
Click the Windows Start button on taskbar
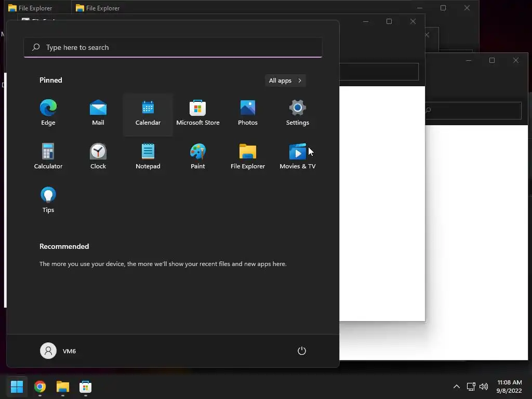(x=17, y=387)
